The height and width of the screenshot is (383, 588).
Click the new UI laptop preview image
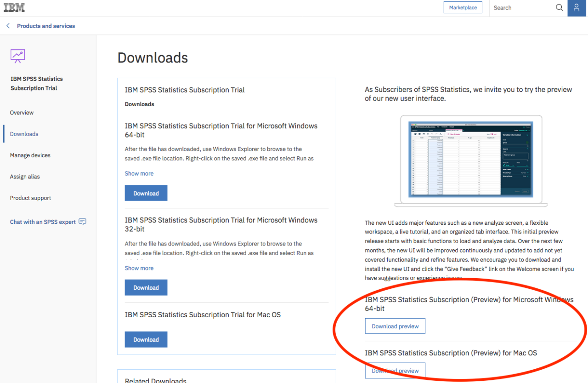471,161
